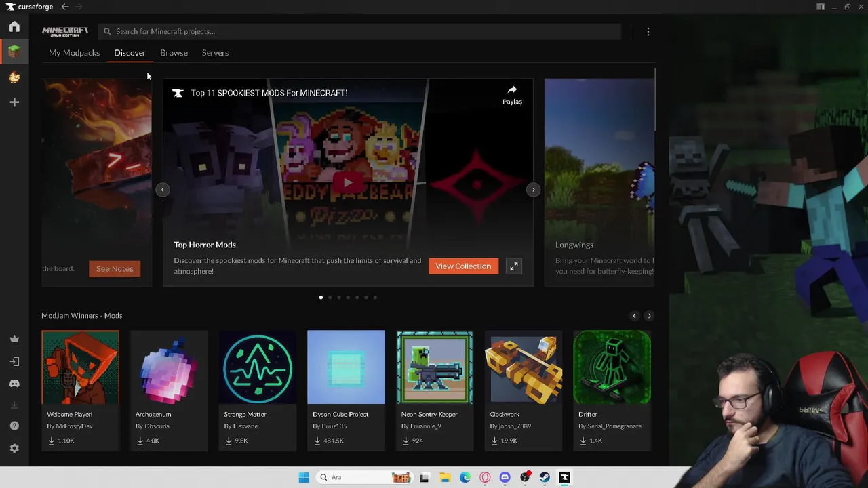Open the three-dot options menu
This screenshot has width=868, height=488.
click(x=648, y=32)
